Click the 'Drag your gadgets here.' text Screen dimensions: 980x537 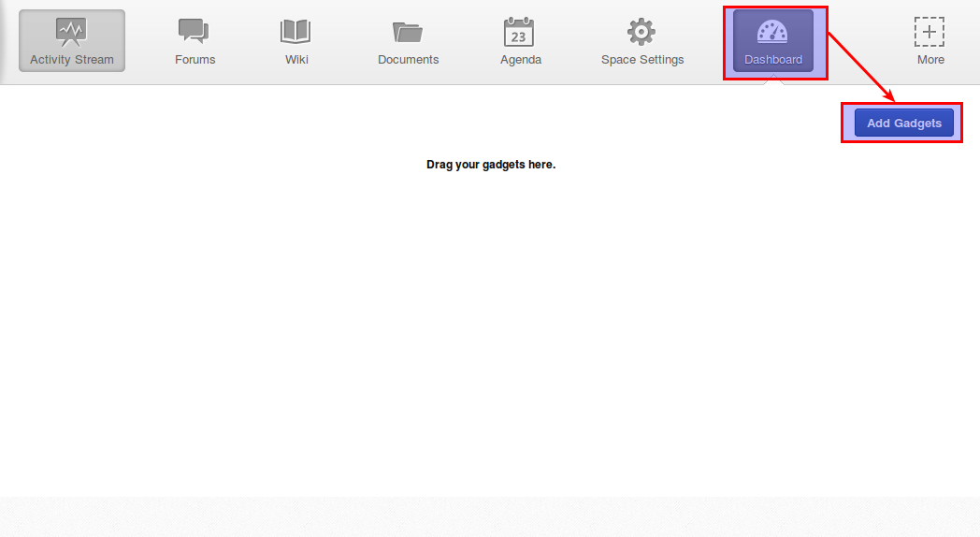[491, 165]
